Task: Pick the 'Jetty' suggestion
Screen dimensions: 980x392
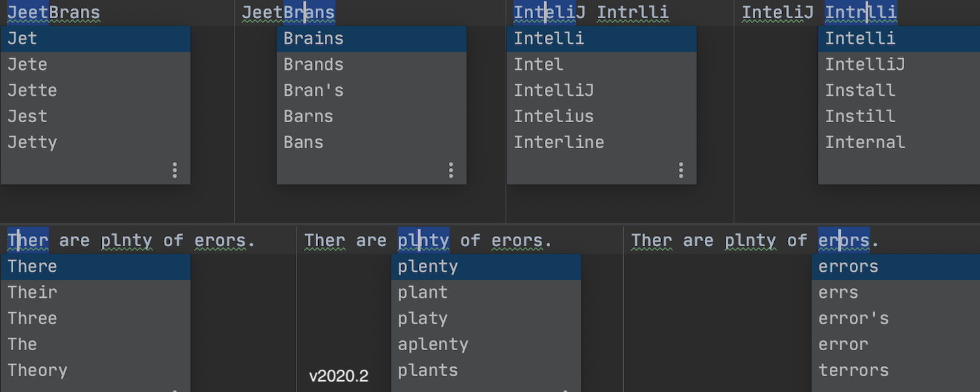Action: [95, 142]
